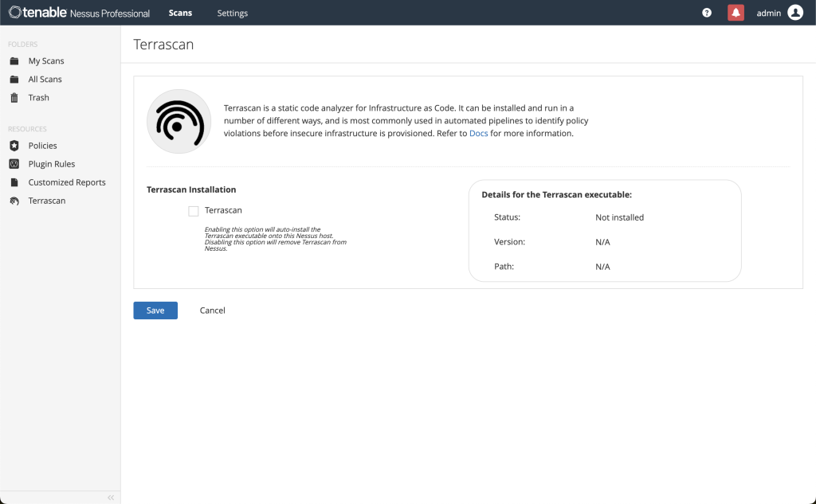
Task: Click the Tenable Nessus Professional logo
Action: (79, 13)
